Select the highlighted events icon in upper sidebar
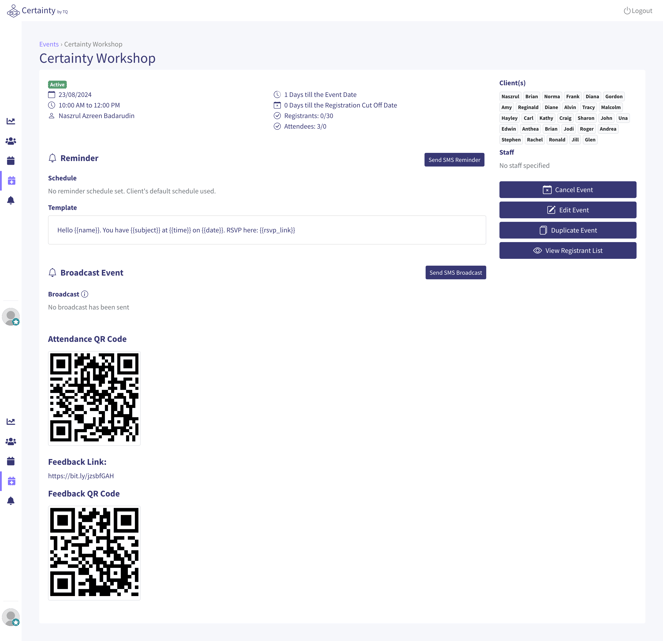The image size is (663, 641). click(x=11, y=181)
